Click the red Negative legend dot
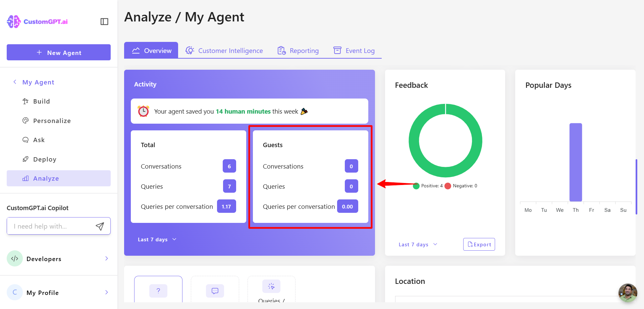Viewport: 644px width, 309px height. (x=448, y=186)
